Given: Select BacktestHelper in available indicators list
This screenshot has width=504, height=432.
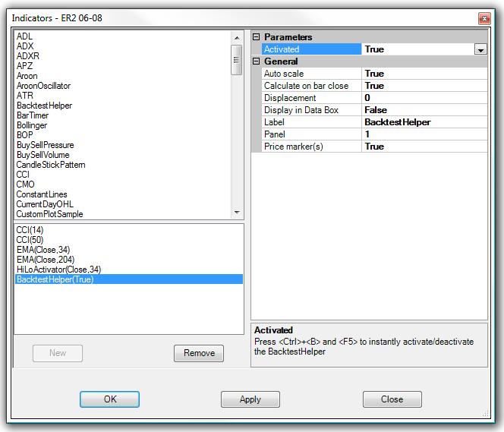Looking at the screenshot, I should (x=44, y=106).
